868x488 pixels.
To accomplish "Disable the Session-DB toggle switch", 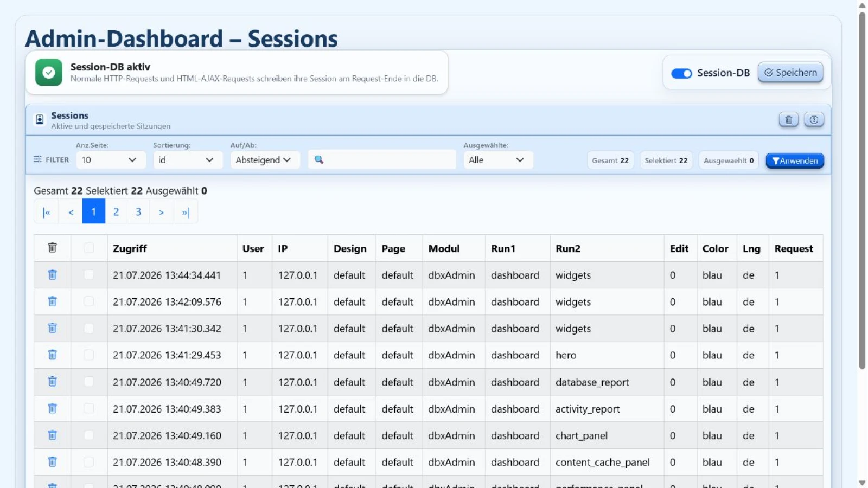I will [681, 73].
